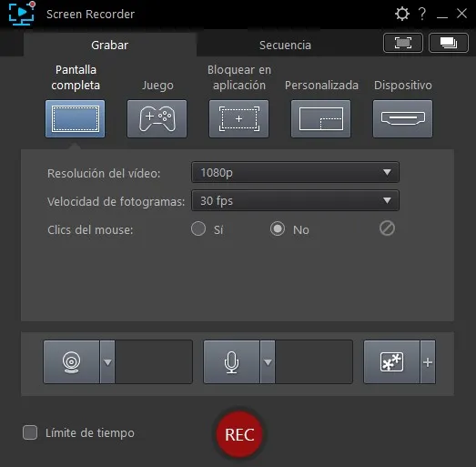Select No for Clics del mouse
476x467 pixels.
point(278,228)
